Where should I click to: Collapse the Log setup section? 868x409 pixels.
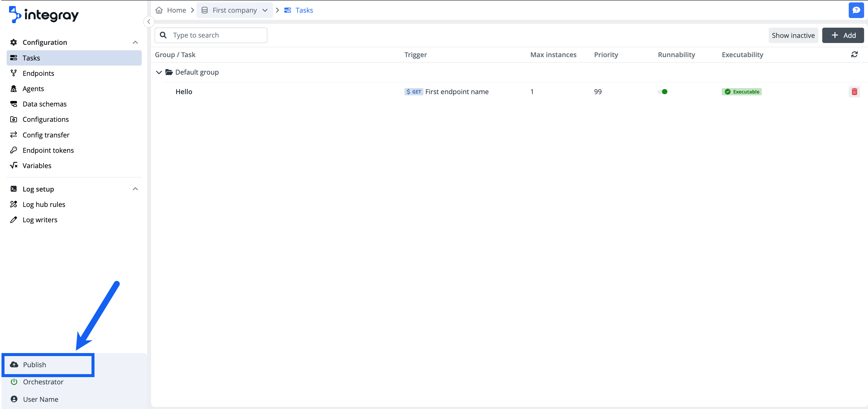135,189
